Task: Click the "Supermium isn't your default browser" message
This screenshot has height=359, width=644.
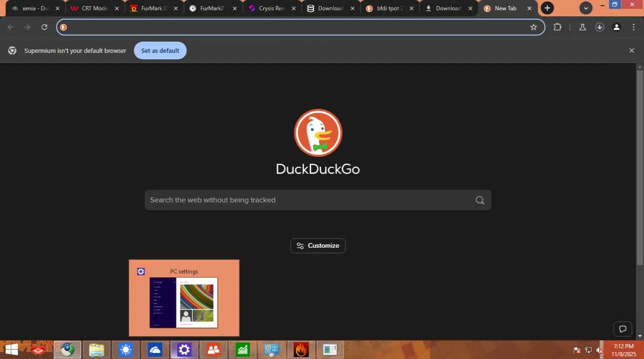Action: (75, 50)
